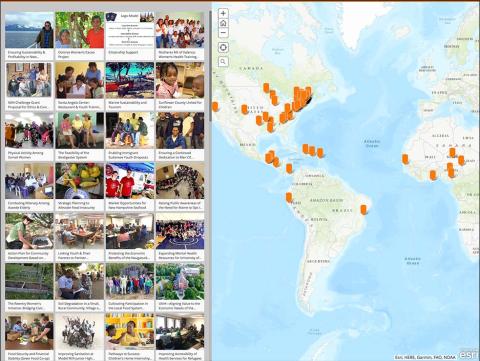Pick the orange marker near Panama
This screenshot has width=480, height=361.
(x=289, y=168)
